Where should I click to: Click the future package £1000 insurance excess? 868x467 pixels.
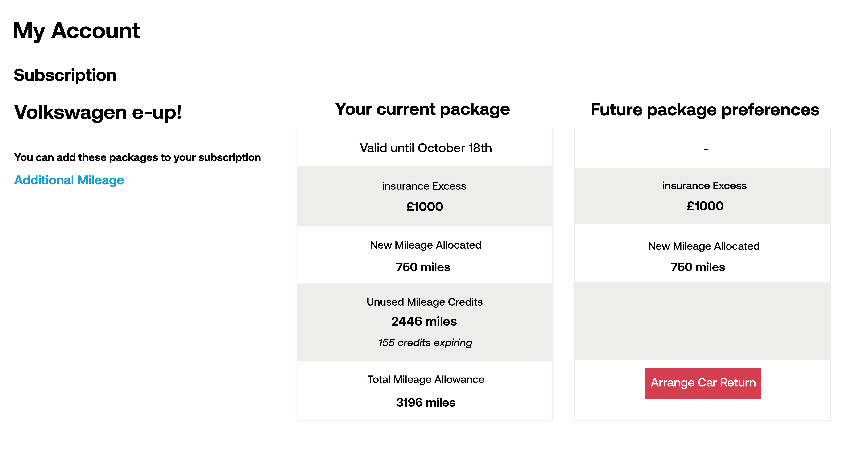(x=705, y=206)
